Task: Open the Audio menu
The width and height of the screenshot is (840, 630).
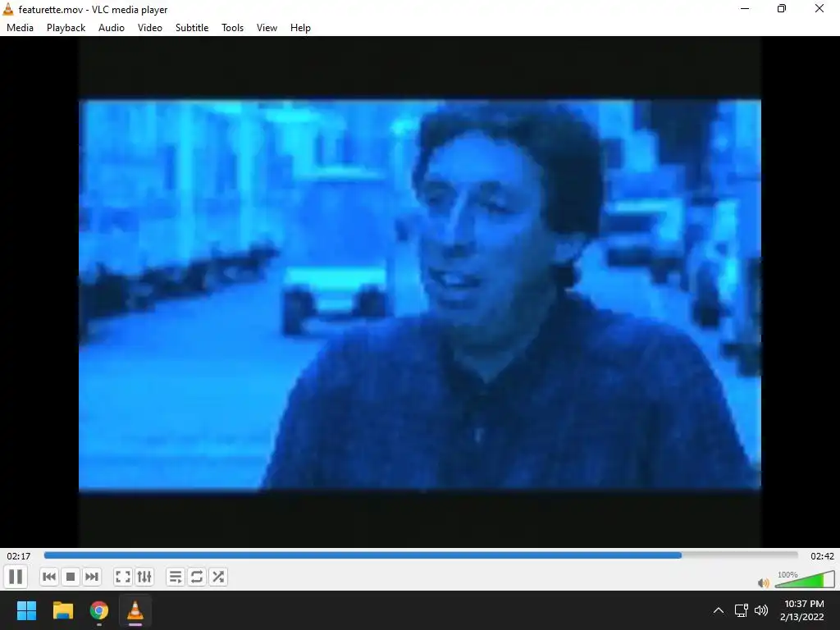Action: 112,28
